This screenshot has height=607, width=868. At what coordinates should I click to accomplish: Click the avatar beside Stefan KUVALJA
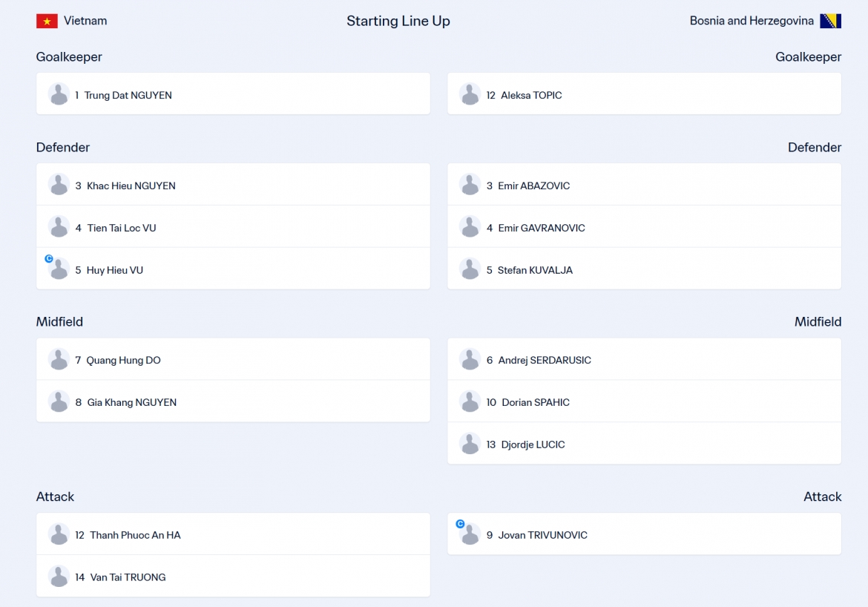(x=470, y=269)
